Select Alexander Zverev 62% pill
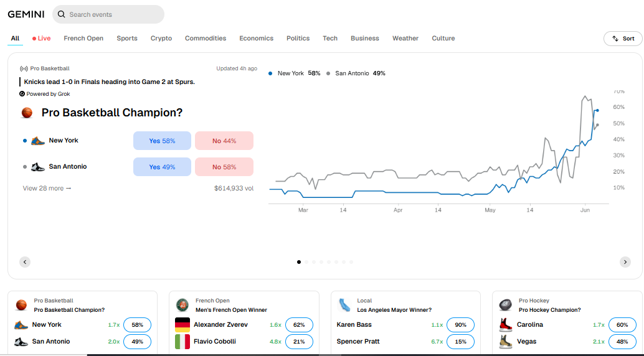 [299, 325]
